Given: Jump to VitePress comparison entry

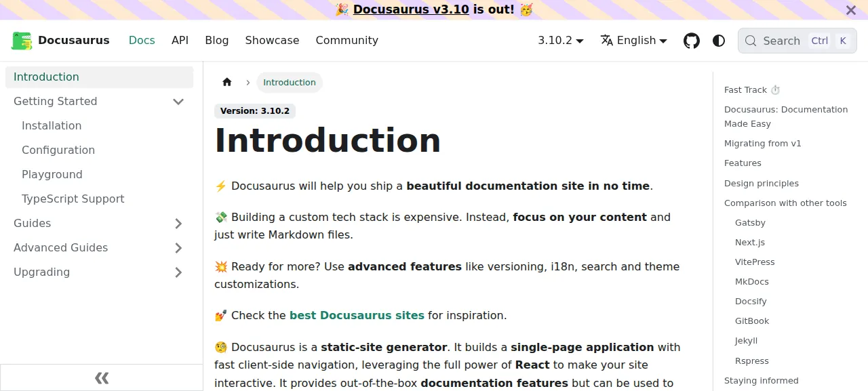Looking at the screenshot, I should [x=755, y=262].
